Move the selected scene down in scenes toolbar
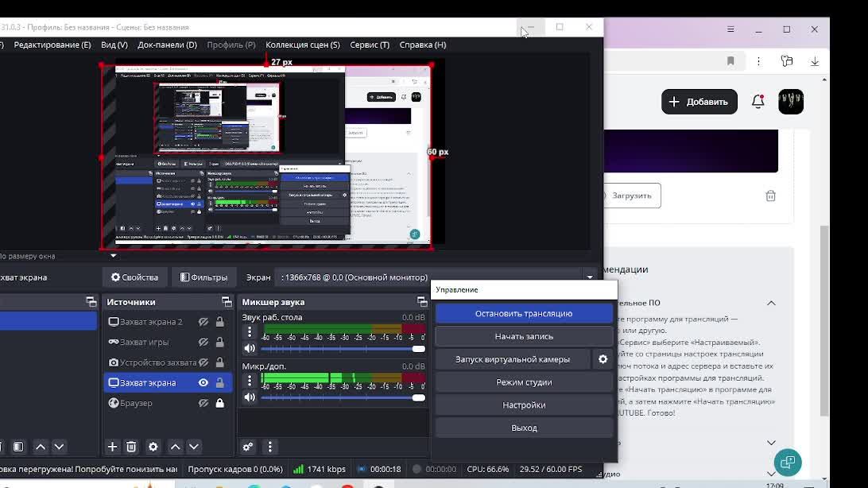 60,447
